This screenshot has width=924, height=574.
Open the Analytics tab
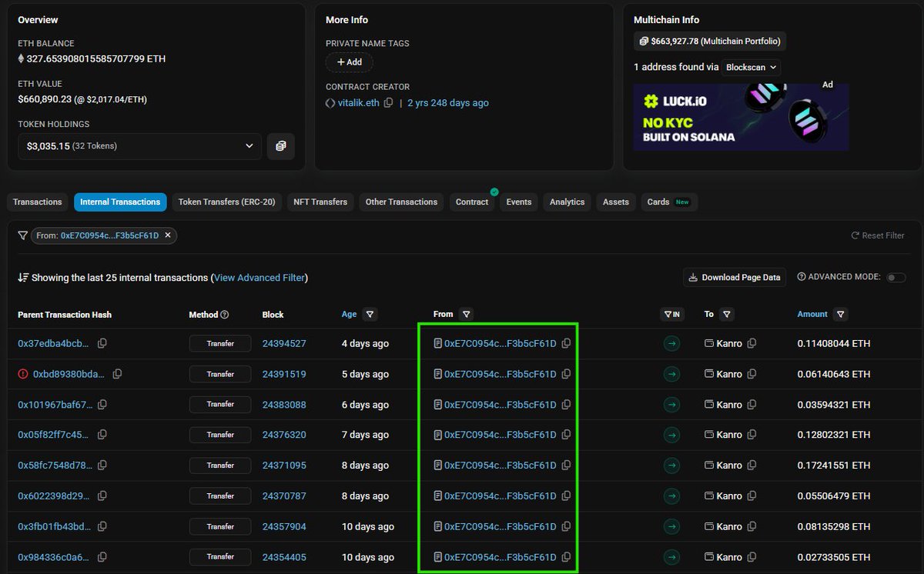point(567,202)
